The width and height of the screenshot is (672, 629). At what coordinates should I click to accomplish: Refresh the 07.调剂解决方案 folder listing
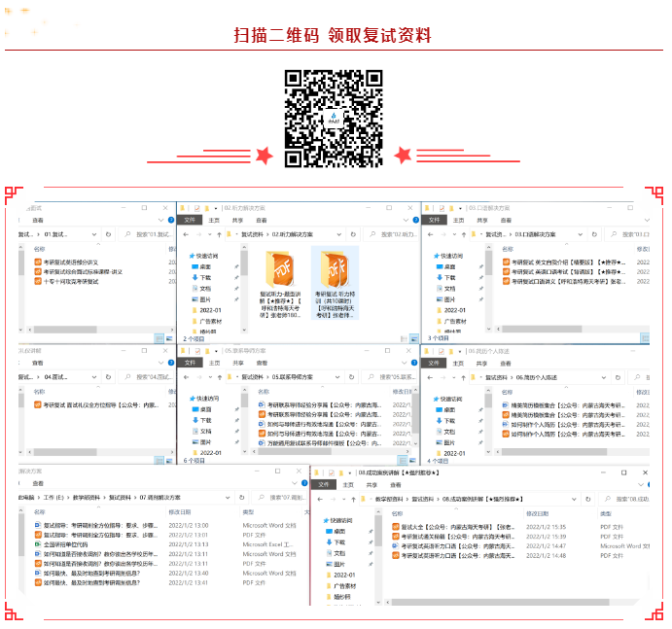point(242,498)
